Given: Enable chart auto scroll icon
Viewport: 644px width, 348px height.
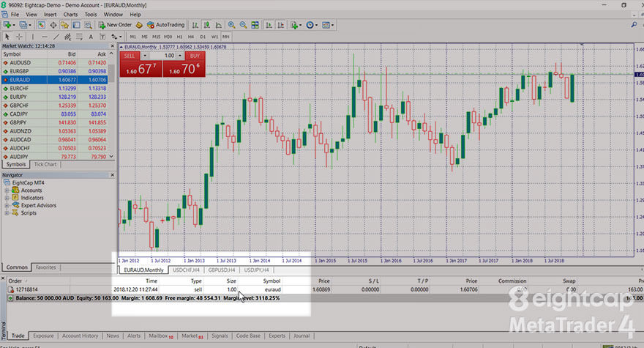Looking at the screenshot, I should coord(269,25).
